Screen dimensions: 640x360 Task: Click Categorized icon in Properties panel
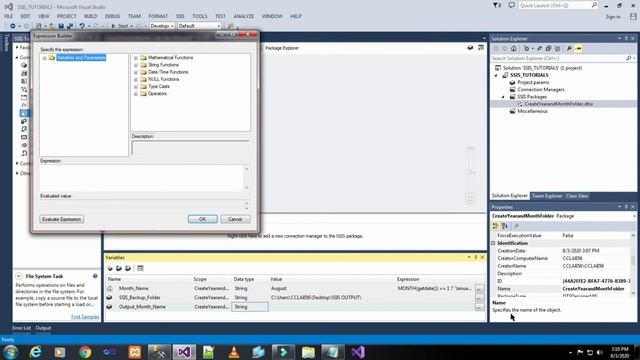point(496,226)
